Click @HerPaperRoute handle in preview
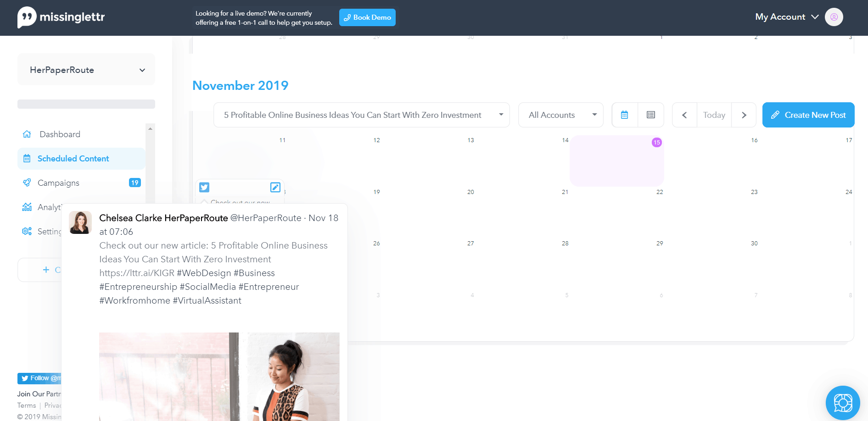 266,218
